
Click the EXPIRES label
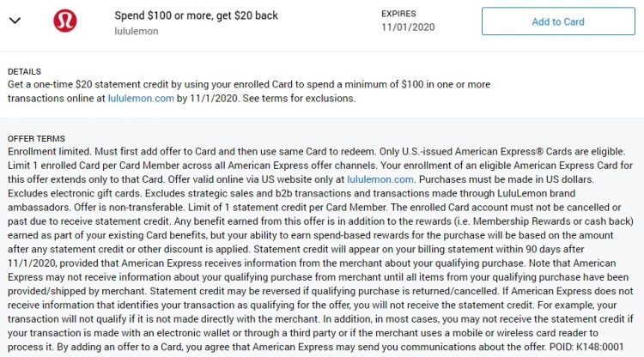pos(398,14)
